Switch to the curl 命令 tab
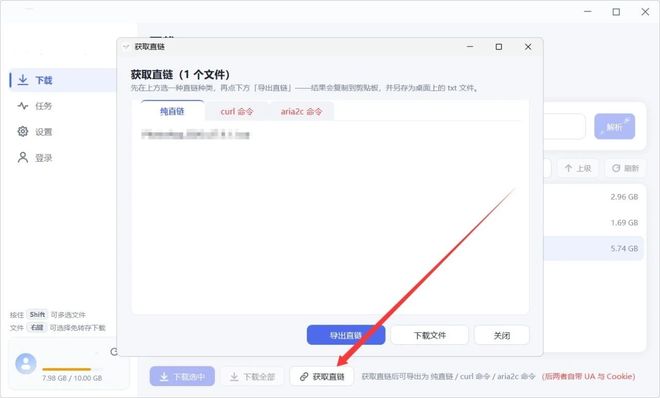Viewport: 660px width, 398px height. click(237, 111)
